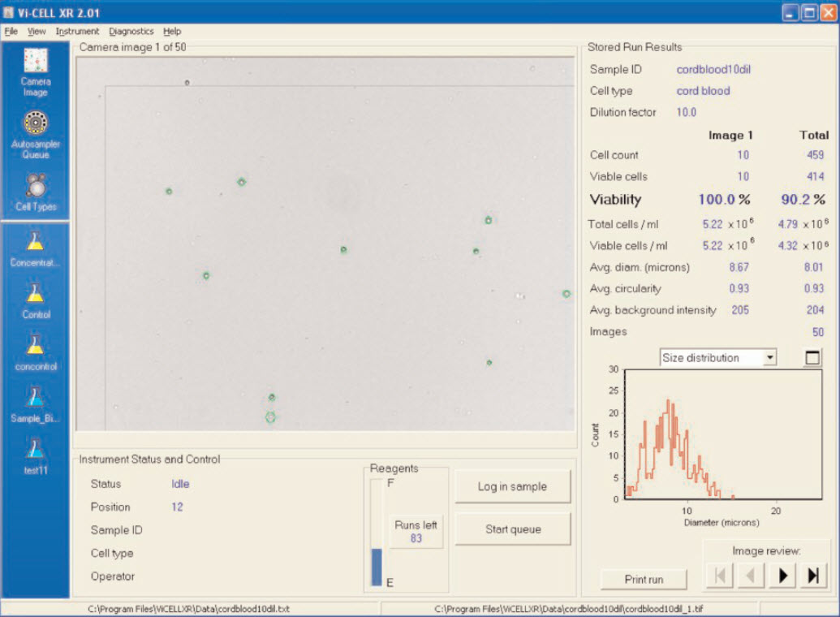Click the Images count value 50
Viewport: 840px width, 617px height.
(818, 332)
